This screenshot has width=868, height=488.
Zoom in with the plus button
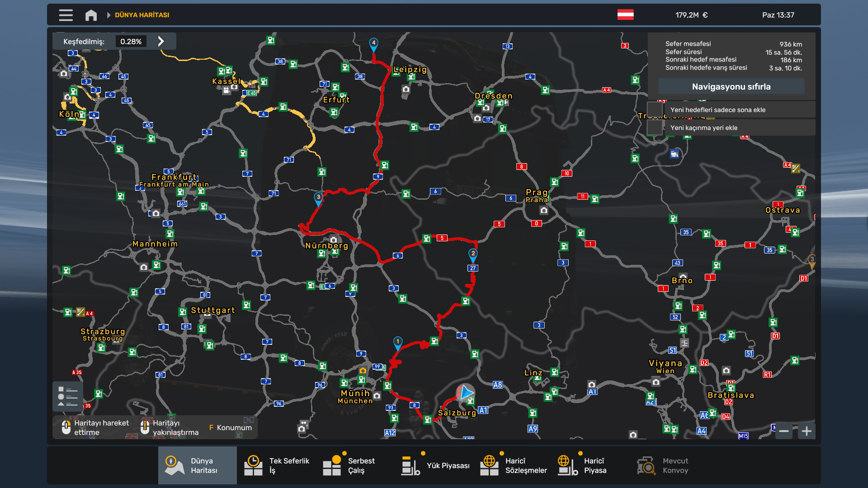click(x=807, y=431)
